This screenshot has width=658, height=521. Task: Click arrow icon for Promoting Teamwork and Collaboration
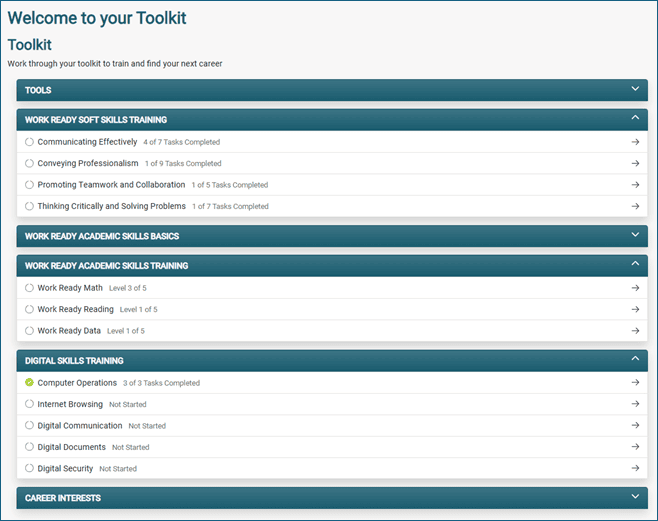click(635, 185)
